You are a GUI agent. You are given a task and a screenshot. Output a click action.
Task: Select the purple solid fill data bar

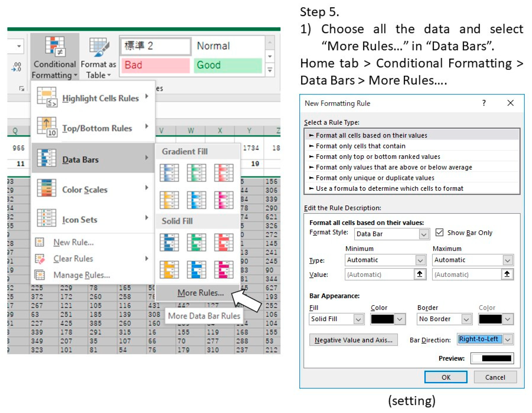(224, 270)
